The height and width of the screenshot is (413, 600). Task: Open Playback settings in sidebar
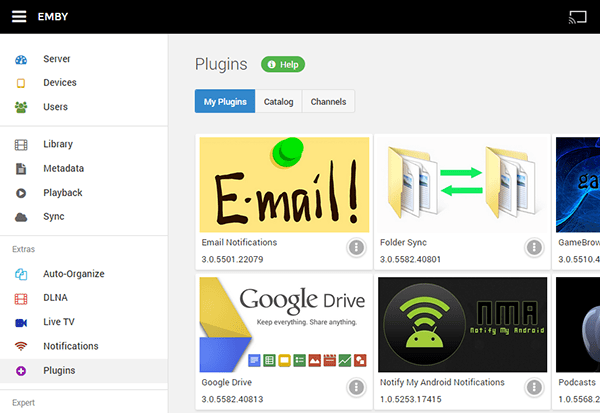tap(84, 193)
